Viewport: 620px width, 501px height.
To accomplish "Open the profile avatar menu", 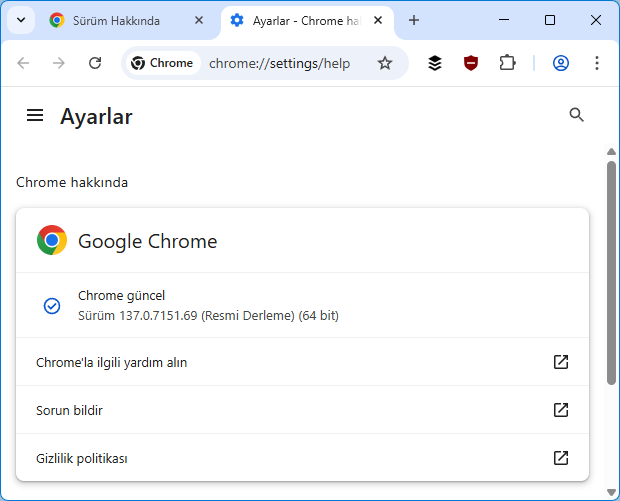I will (x=561, y=63).
